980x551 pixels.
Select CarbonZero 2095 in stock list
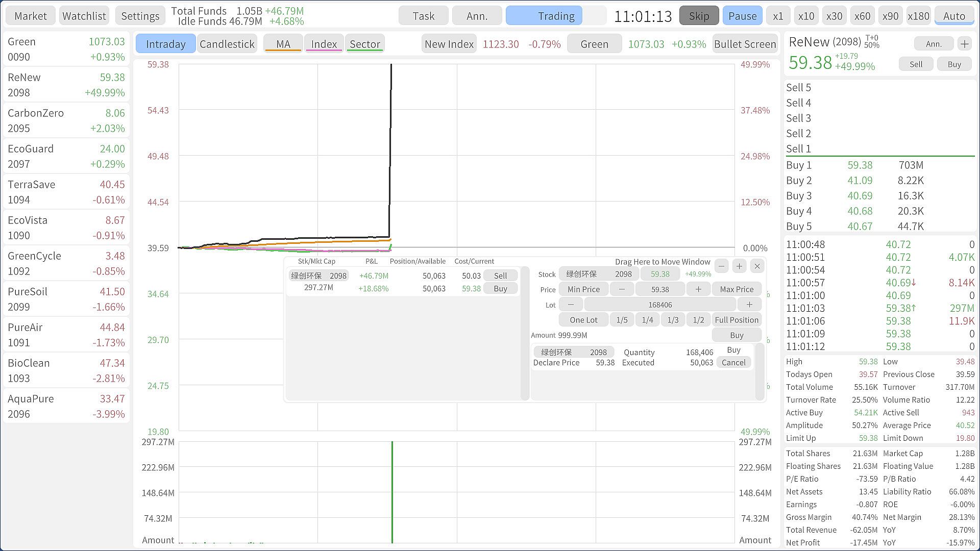tap(66, 120)
